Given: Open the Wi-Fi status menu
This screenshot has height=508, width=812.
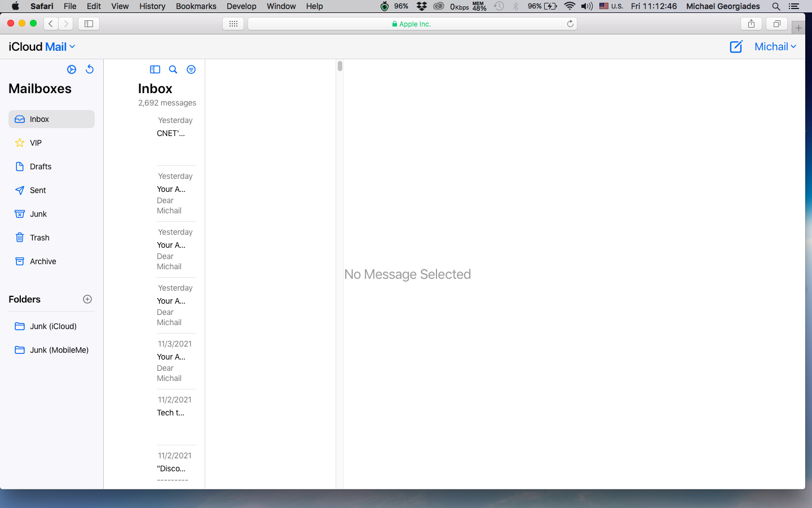Looking at the screenshot, I should tap(570, 6).
